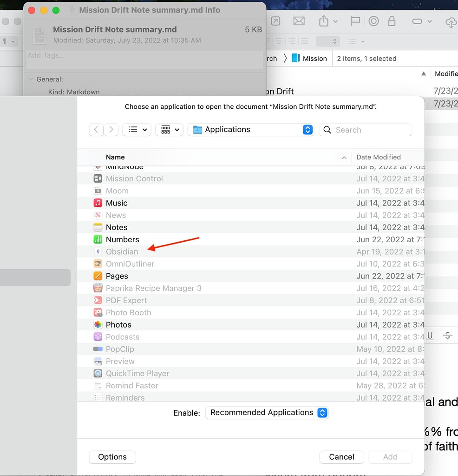458x476 pixels.
Task: Click the Cancel button
Action: (341, 457)
